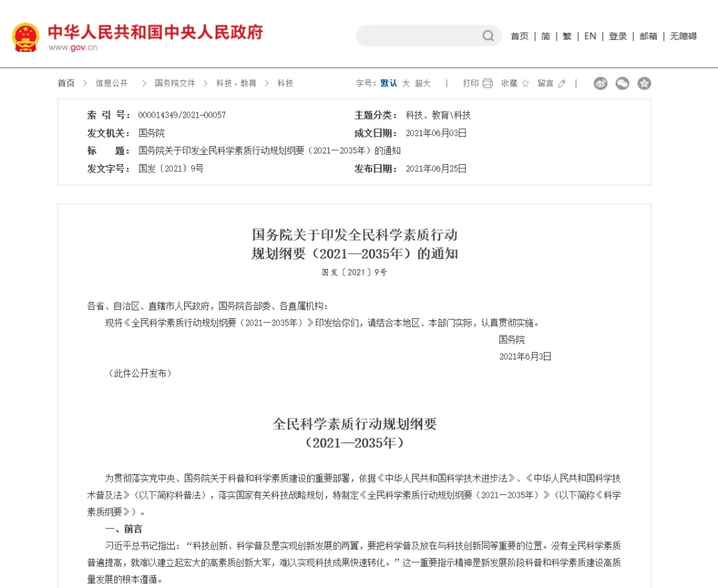Enable 无障碍 accessibility mode
Viewport: 718px width, 588px height.
[x=683, y=36]
